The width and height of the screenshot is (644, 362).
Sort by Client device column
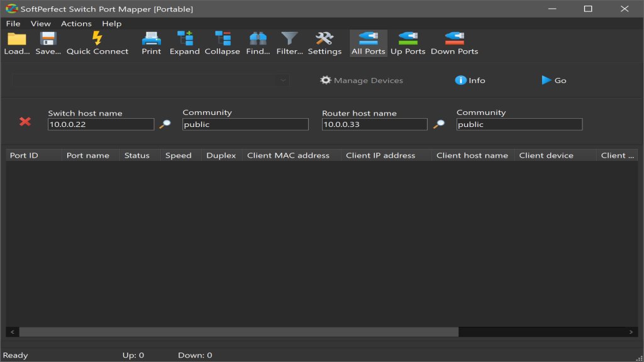point(555,156)
